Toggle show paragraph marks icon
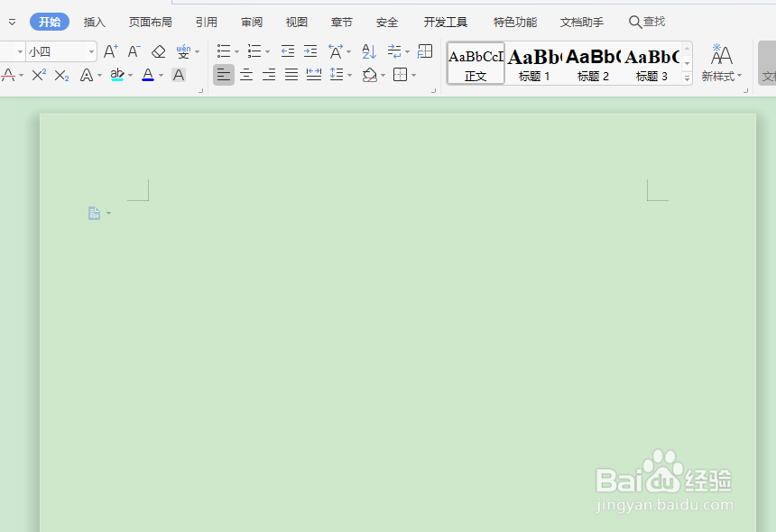The image size is (776, 532). tap(394, 51)
